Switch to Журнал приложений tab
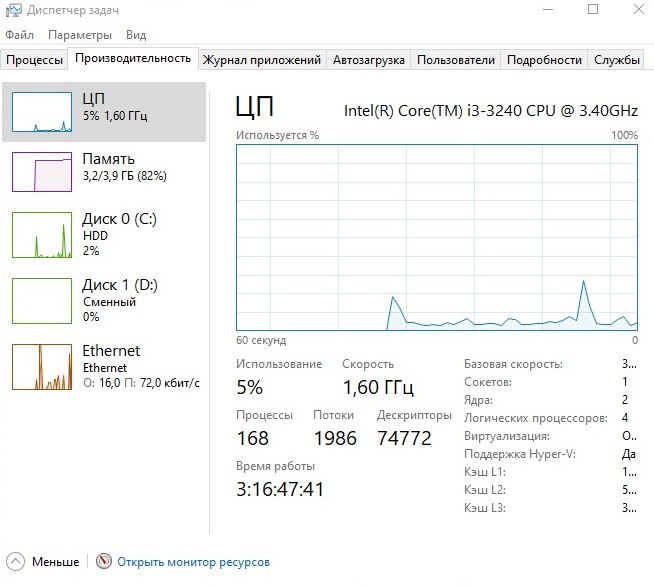654x585 pixels. click(x=262, y=60)
